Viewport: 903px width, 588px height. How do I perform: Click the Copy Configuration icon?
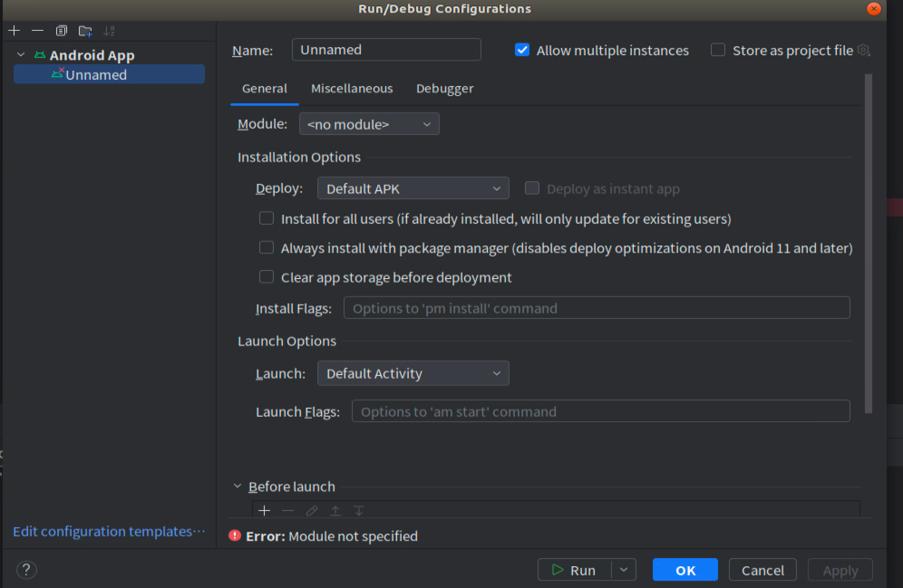tap(61, 31)
